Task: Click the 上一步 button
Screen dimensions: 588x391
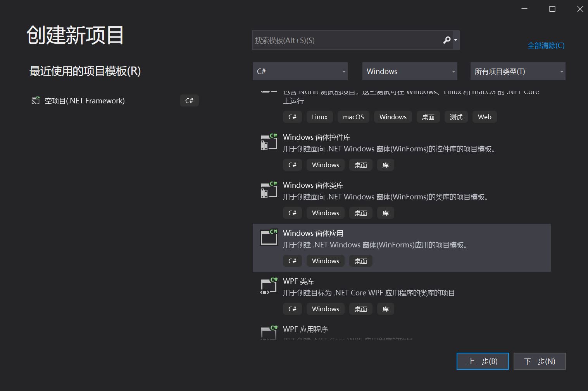Action: coord(482,361)
